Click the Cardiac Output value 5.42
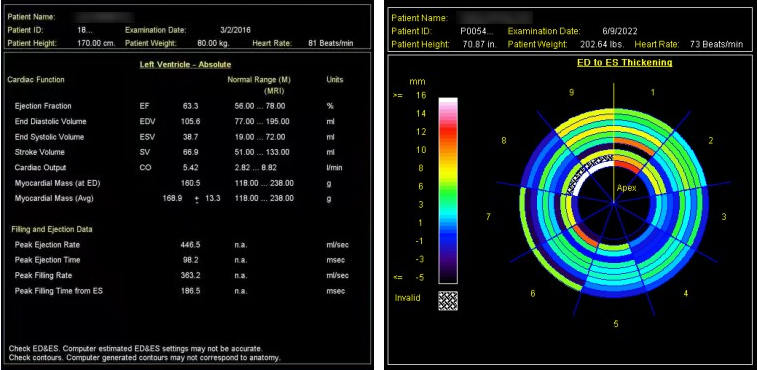 [x=191, y=168]
